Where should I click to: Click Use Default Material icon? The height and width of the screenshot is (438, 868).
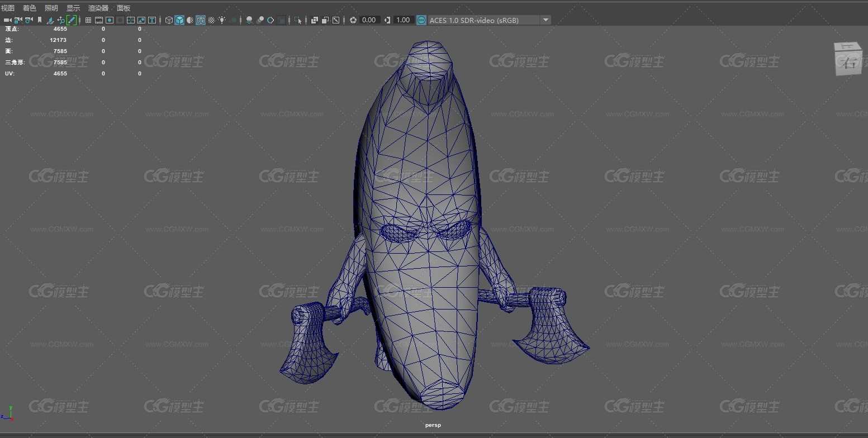pyautogui.click(x=190, y=20)
